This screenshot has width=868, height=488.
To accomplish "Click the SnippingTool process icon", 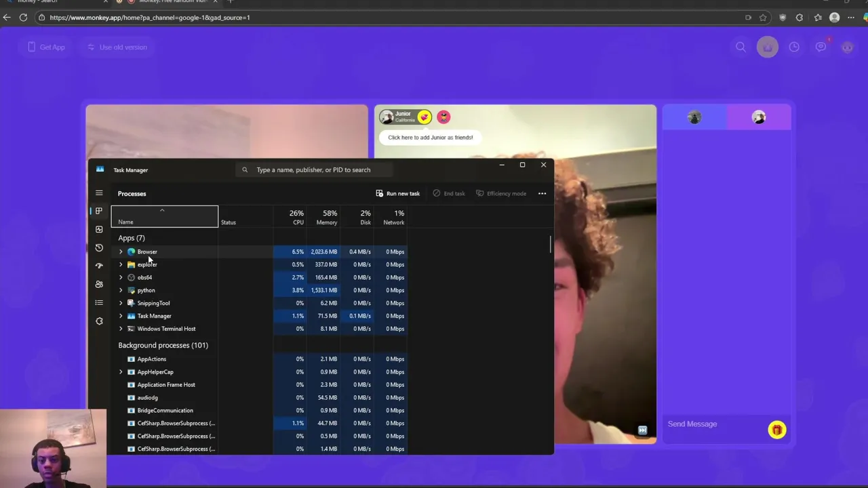I will click(132, 303).
